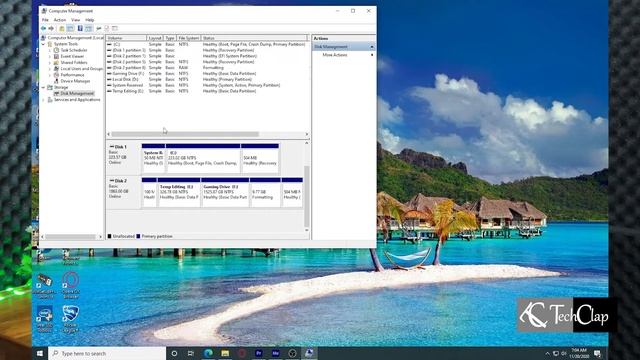The image size is (640, 360).
Task: Select Shared Folders in the tree
Action: click(74, 62)
